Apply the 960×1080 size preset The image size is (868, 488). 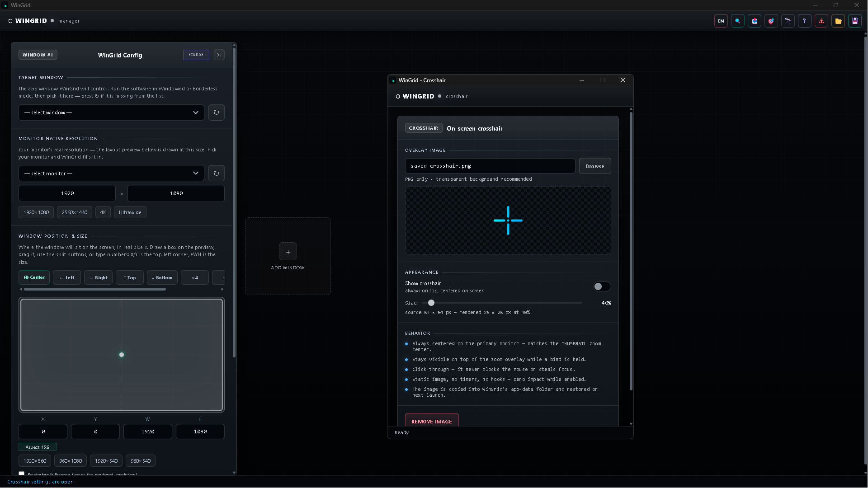[71, 461]
